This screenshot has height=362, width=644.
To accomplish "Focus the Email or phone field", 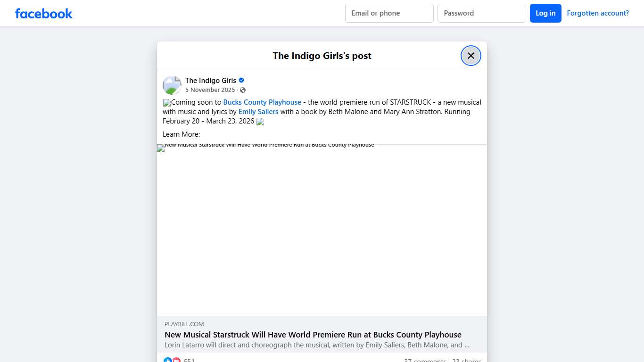I will click(x=389, y=13).
